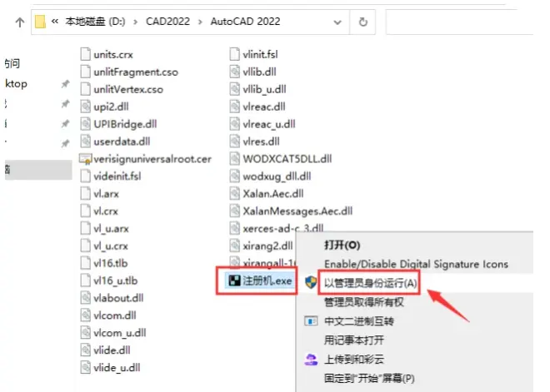Click the WODXCAT5DLL.dll file icon

pyautogui.click(x=234, y=159)
